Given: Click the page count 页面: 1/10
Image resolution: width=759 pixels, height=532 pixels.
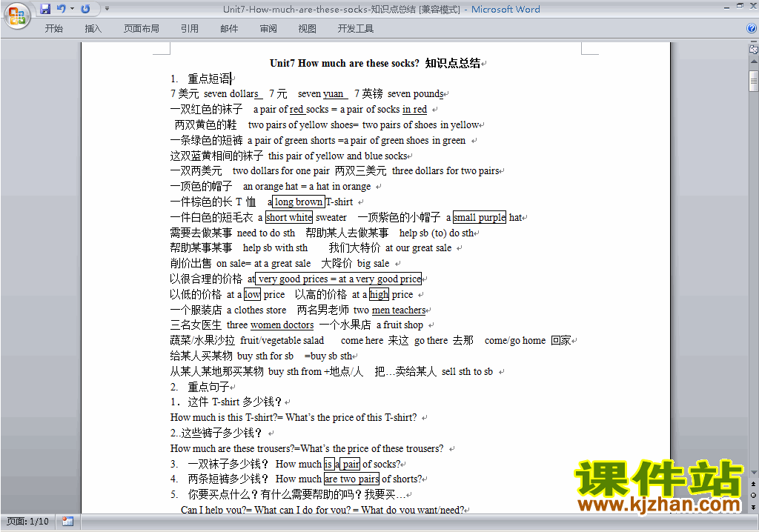Looking at the screenshot, I should click(x=27, y=522).
